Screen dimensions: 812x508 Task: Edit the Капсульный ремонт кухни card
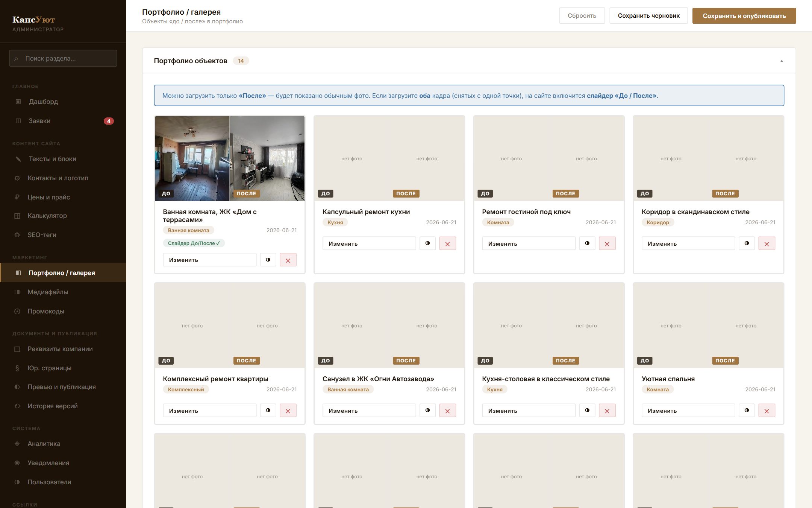point(369,243)
